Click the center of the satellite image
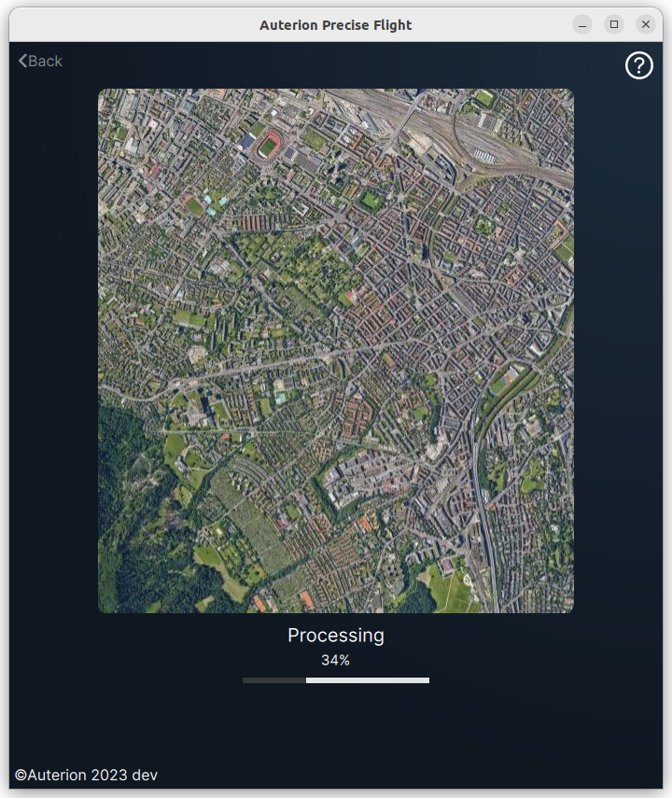Image resolution: width=672 pixels, height=798 pixels. click(x=336, y=351)
